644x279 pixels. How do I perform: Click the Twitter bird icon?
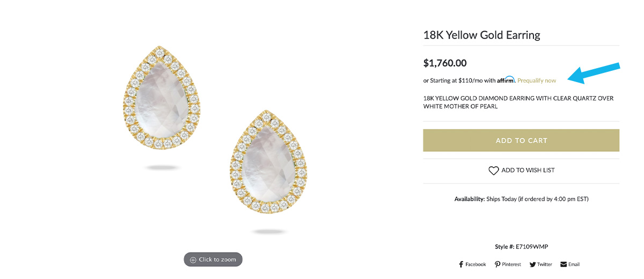coord(532,265)
